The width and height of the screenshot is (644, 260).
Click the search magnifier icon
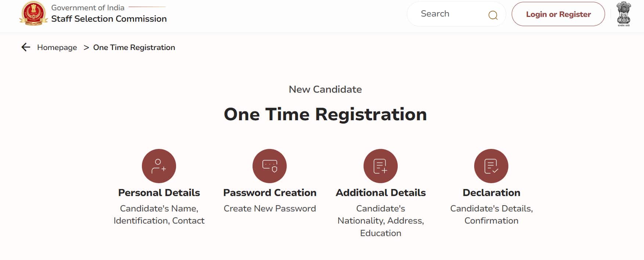click(493, 15)
